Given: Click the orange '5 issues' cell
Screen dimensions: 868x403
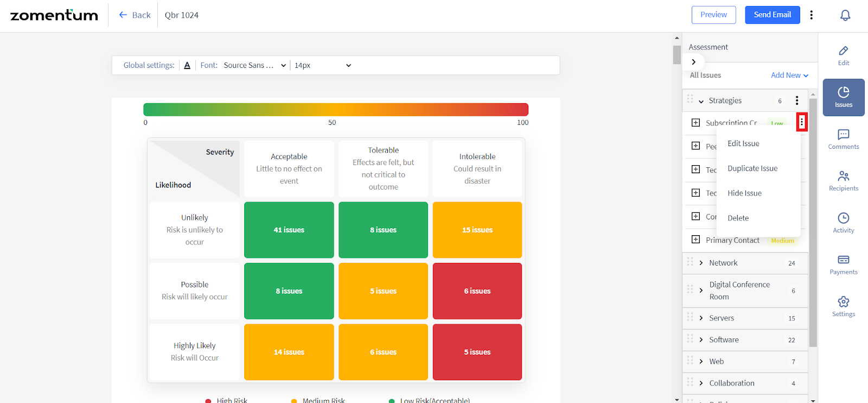Looking at the screenshot, I should pos(383,291).
